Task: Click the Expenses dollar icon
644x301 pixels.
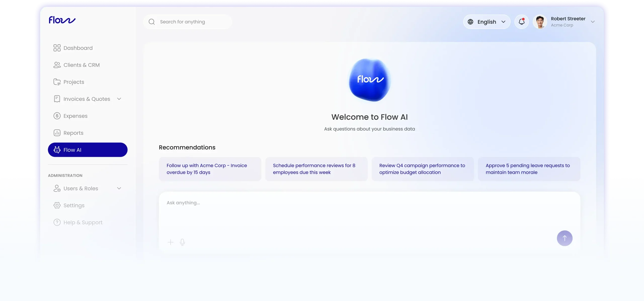Action: (57, 116)
